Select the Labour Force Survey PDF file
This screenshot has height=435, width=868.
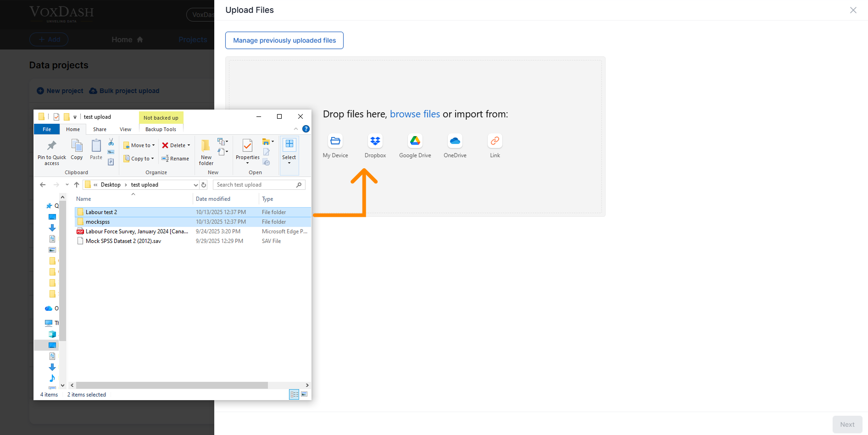click(193, 231)
